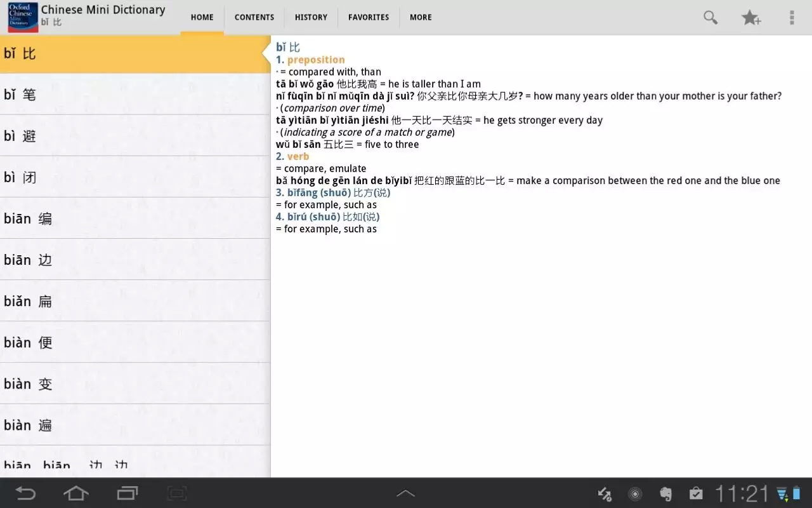Image resolution: width=812 pixels, height=508 pixels.
Task: Select the biān 编 entry
Action: pyautogui.click(x=135, y=218)
